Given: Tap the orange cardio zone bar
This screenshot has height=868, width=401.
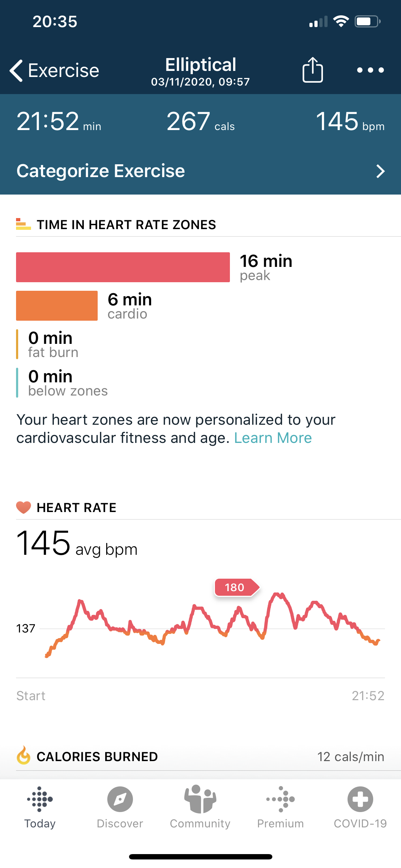Looking at the screenshot, I should coord(57,306).
